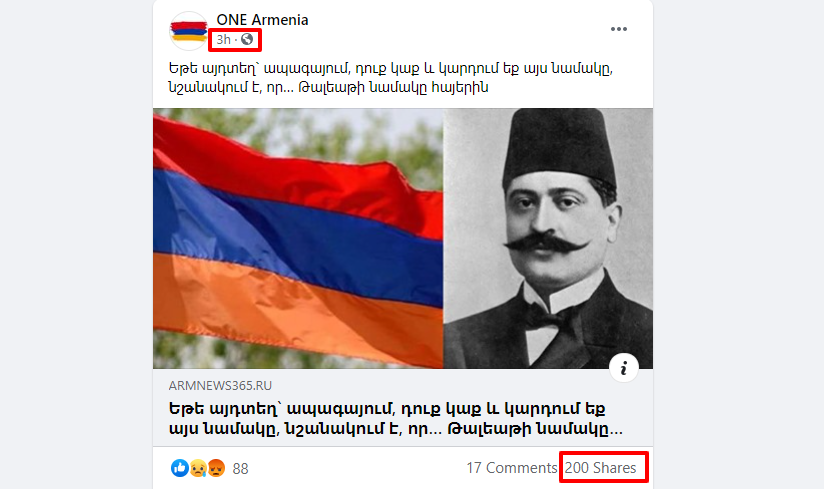The height and width of the screenshot is (489, 824).
Task: Click the Armenian flag image
Action: click(x=298, y=238)
